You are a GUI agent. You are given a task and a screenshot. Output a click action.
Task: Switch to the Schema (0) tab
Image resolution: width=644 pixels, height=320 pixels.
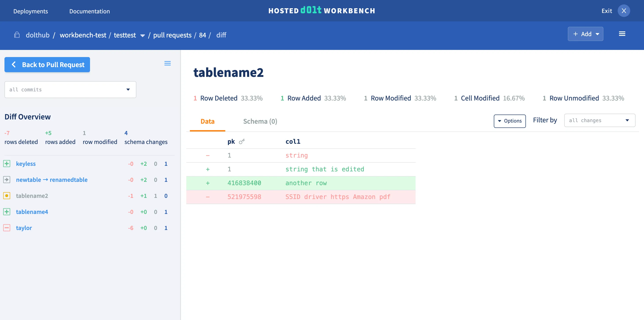point(260,121)
